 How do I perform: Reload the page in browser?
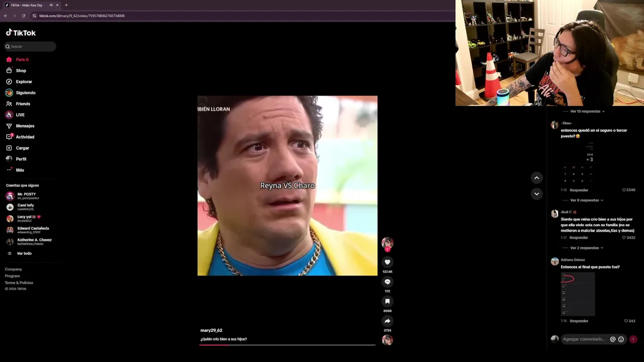(x=23, y=16)
